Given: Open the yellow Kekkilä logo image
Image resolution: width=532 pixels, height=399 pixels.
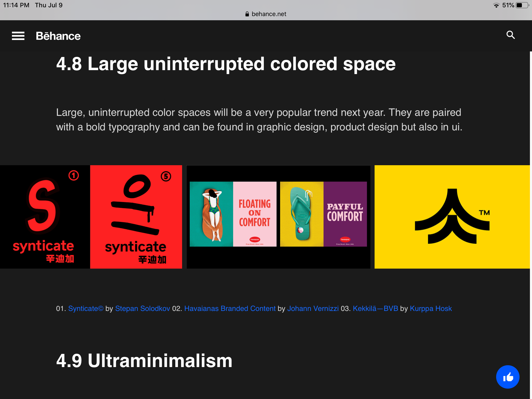Looking at the screenshot, I should coord(452,217).
